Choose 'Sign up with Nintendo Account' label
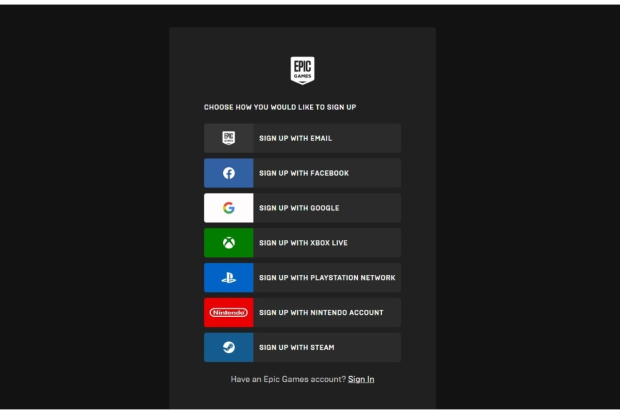The height and width of the screenshot is (413, 620). (x=321, y=313)
